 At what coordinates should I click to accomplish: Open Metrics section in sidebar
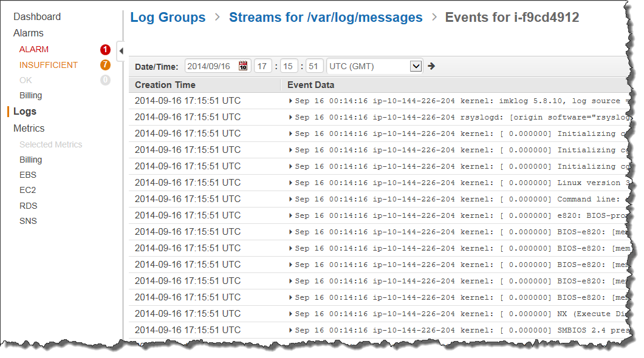[29, 129]
